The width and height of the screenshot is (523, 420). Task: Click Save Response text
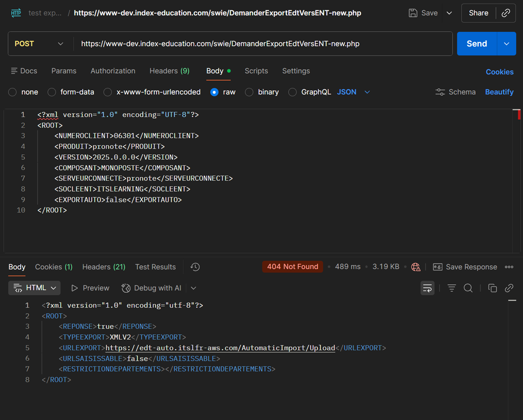(x=472, y=267)
